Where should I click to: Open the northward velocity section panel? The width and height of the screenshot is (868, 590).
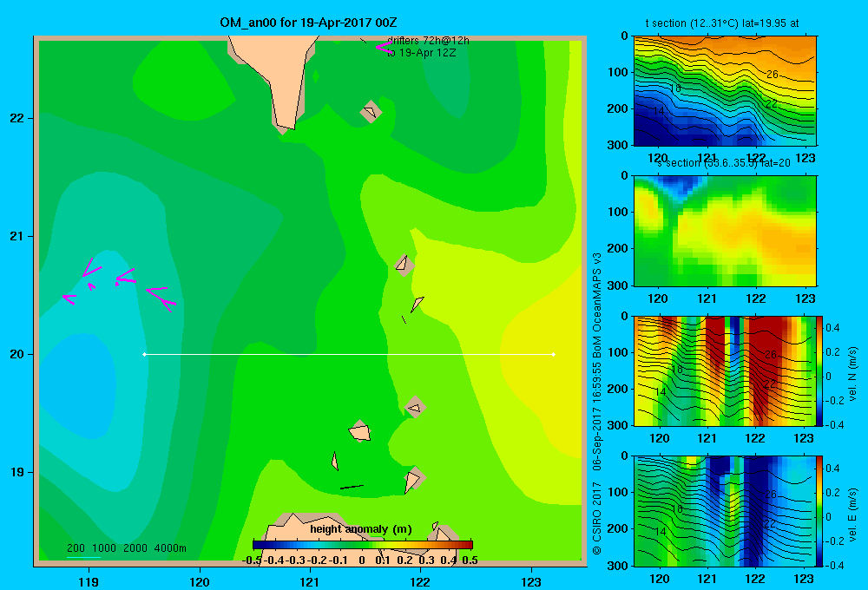[x=725, y=370]
